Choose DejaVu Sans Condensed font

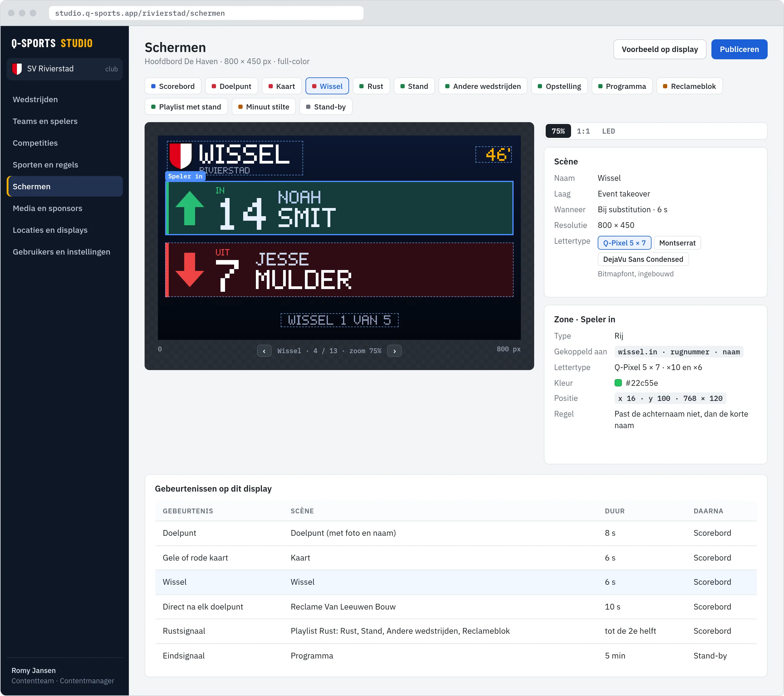643,259
